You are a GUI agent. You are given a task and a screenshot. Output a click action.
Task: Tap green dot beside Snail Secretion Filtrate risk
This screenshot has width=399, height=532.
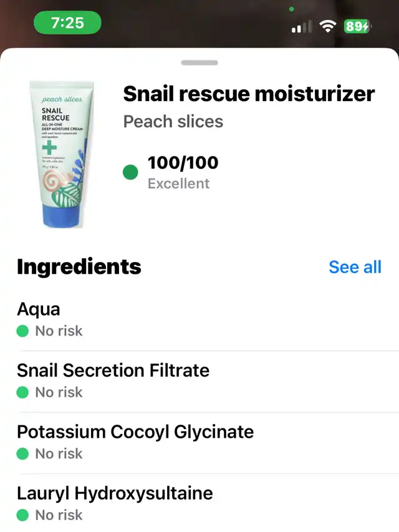click(22, 392)
